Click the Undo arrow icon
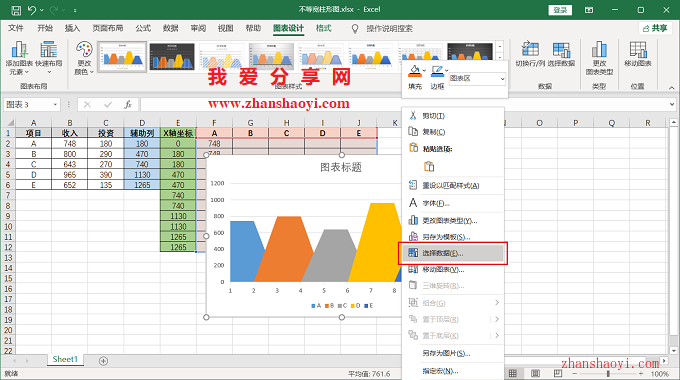This screenshot has height=380, width=680. coord(32,10)
